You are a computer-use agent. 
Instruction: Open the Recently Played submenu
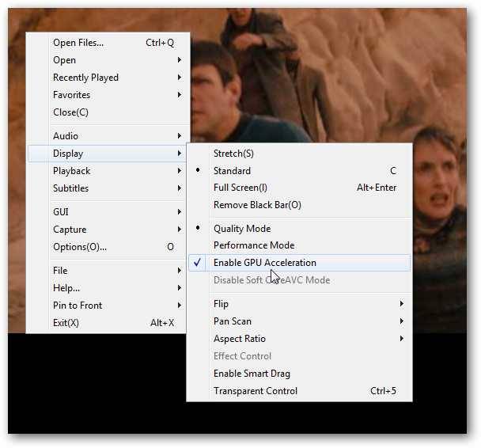(x=107, y=78)
